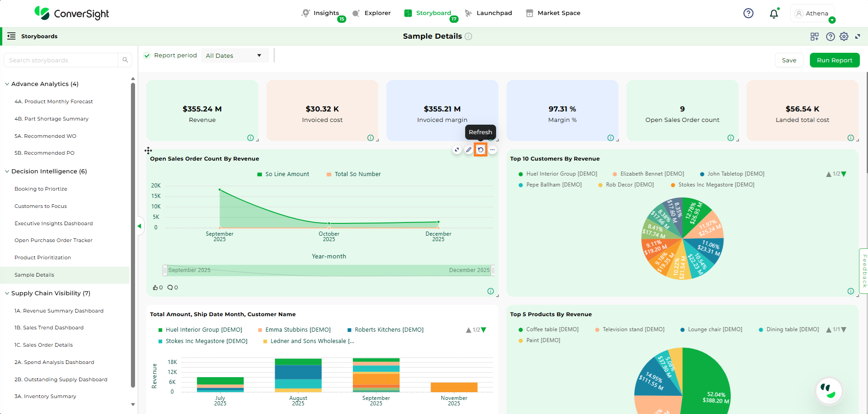Click the pencil edit icon on chart
The width and height of the screenshot is (868, 414).
(x=469, y=150)
